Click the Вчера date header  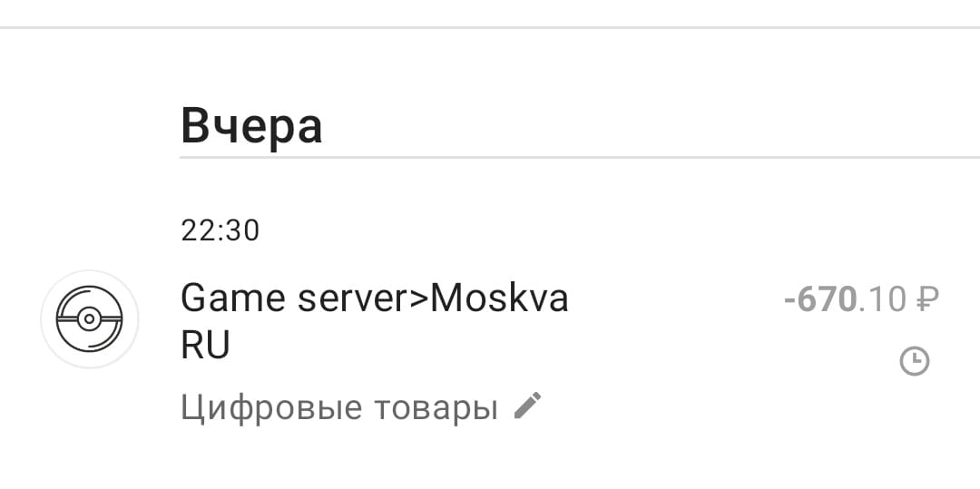coord(251,127)
